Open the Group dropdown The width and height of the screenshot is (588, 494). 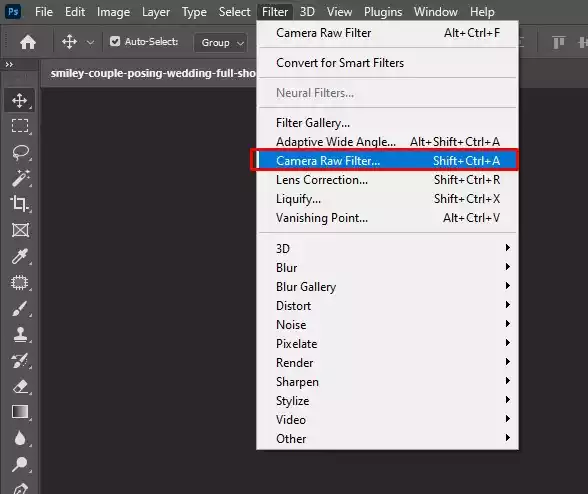coord(220,43)
